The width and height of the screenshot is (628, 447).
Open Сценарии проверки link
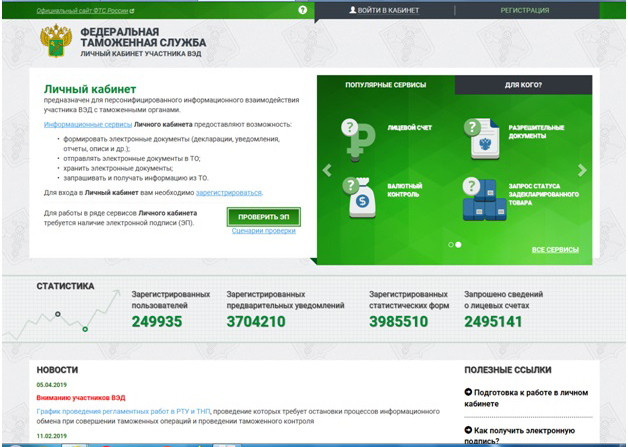tap(264, 231)
